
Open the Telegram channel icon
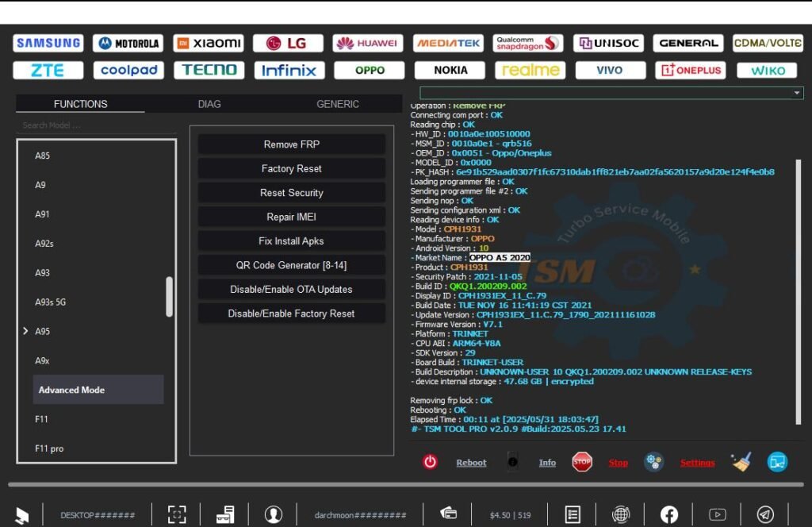click(765, 514)
